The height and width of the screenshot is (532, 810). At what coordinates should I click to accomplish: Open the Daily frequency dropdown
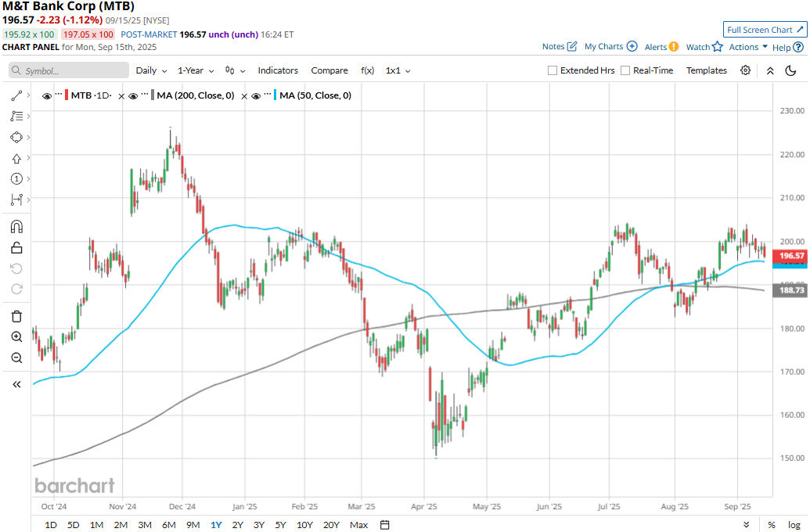[151, 70]
